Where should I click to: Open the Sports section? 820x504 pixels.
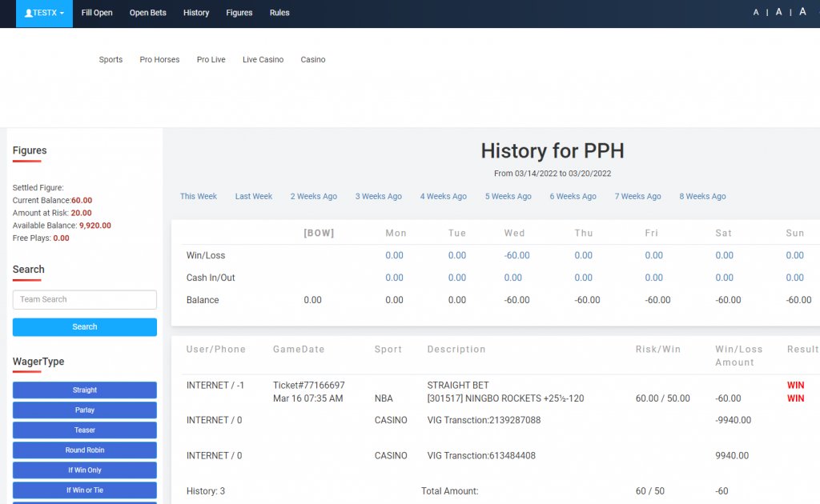(x=111, y=59)
